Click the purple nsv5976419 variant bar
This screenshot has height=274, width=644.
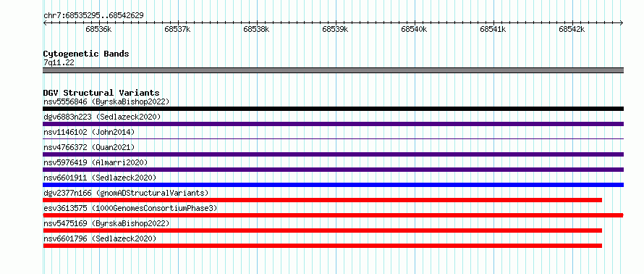[x=333, y=170]
